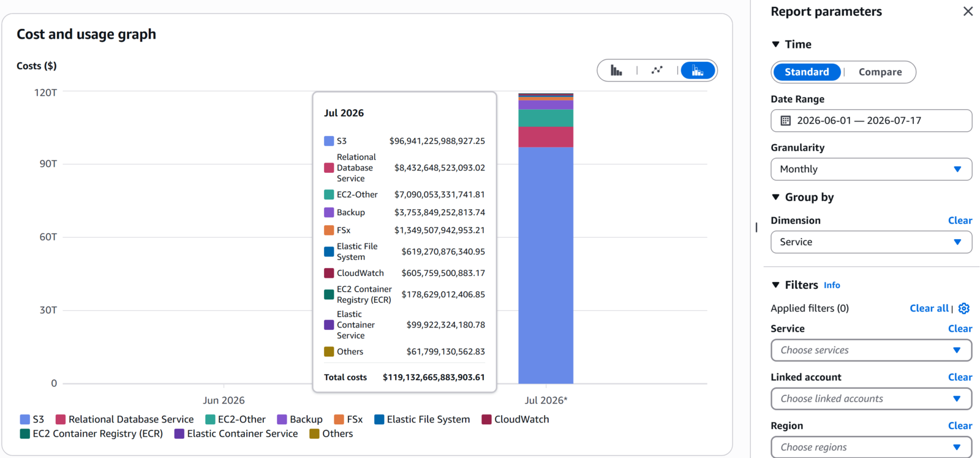Click the Jun 2026 axis label
The image size is (980, 458).
pyautogui.click(x=224, y=400)
